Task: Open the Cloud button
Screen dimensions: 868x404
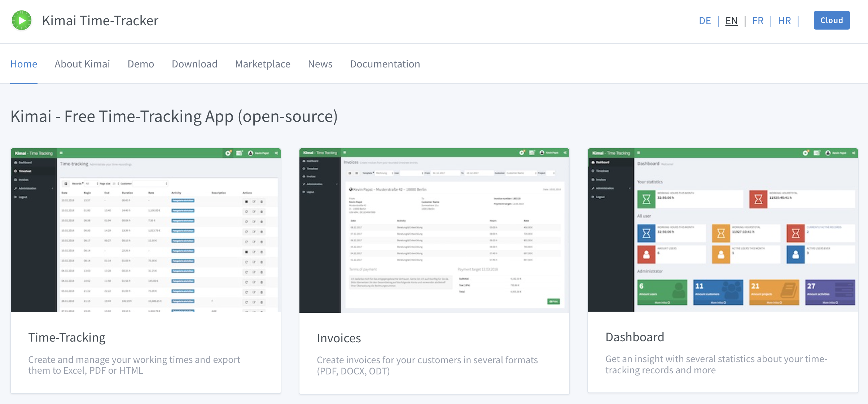Action: click(831, 21)
